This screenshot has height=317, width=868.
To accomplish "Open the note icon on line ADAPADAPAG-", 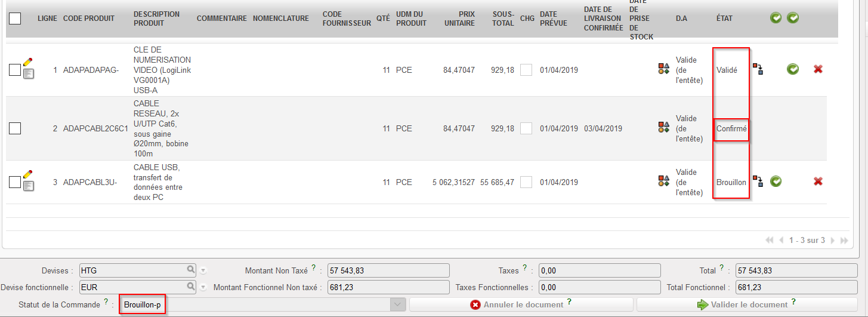I will pyautogui.click(x=28, y=73).
